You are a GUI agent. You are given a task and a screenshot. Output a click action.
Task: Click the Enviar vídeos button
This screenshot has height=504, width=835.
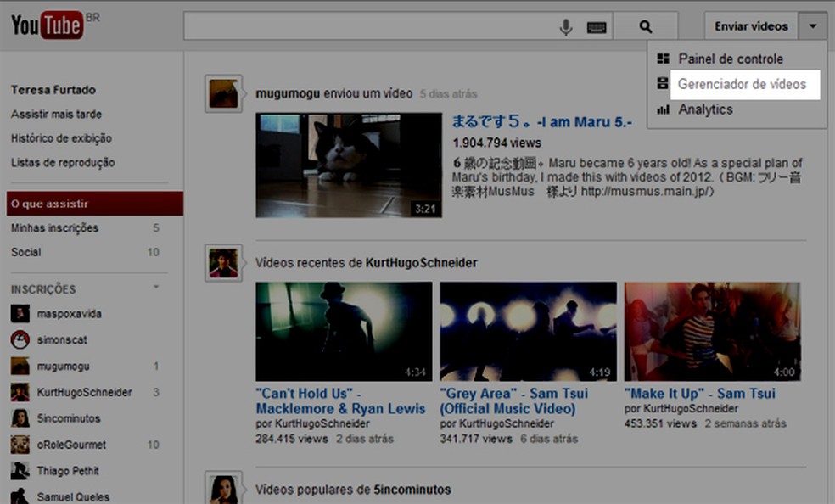click(751, 26)
